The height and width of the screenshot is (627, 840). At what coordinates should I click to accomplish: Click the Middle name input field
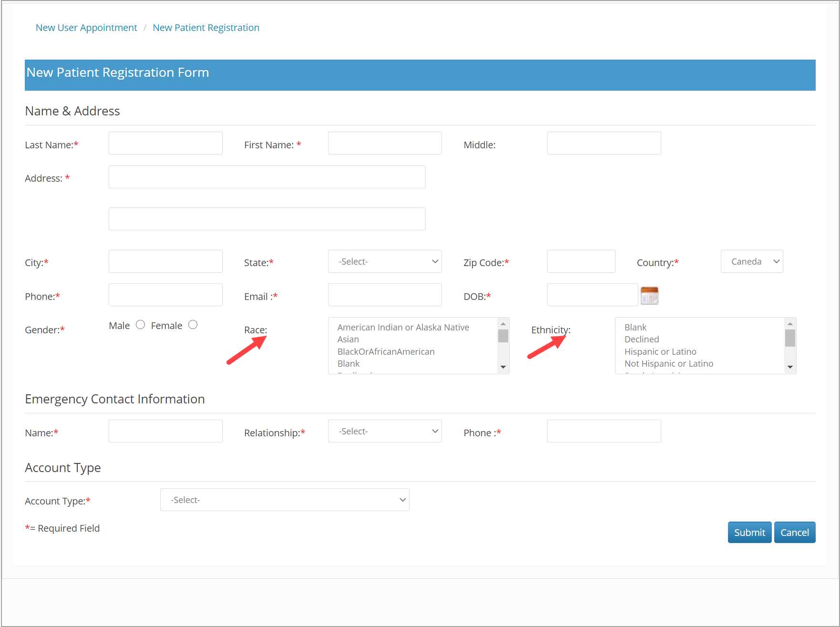click(604, 143)
